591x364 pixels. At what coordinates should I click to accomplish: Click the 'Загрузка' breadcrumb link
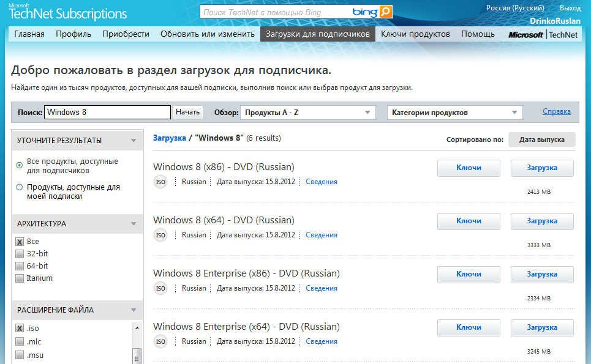(x=170, y=138)
